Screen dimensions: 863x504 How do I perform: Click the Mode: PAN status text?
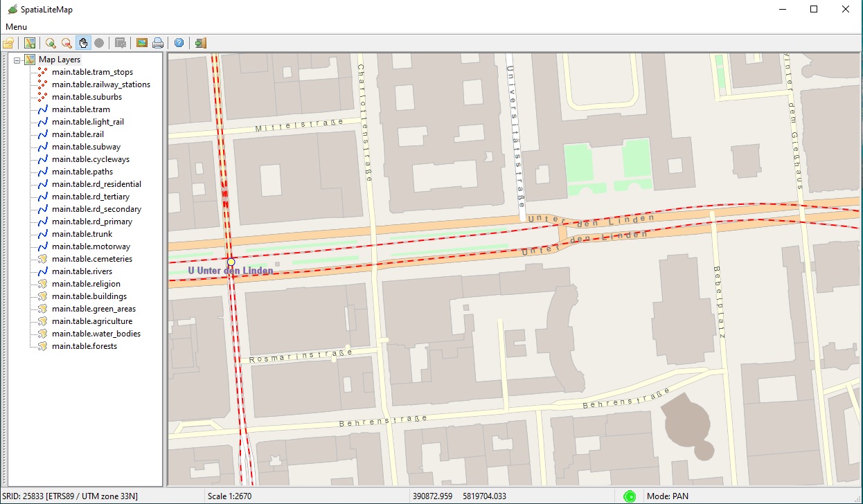668,496
